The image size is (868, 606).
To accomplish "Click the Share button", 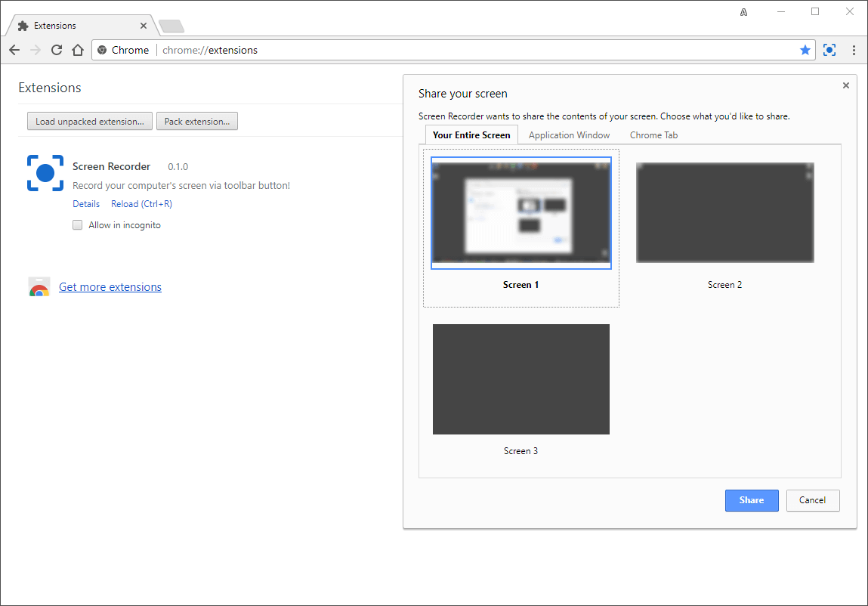I will 751,500.
